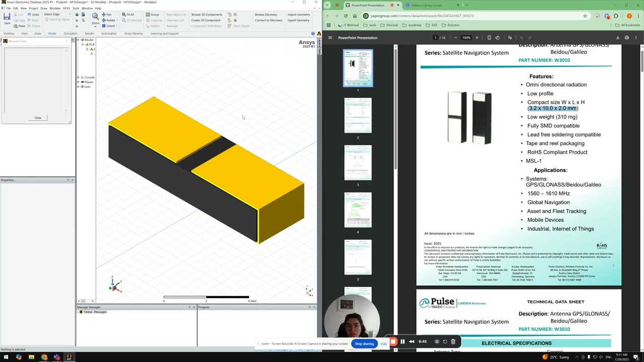The image size is (644, 362).
Task: Switch to the Draw ribbon tab
Action: click(x=38, y=34)
